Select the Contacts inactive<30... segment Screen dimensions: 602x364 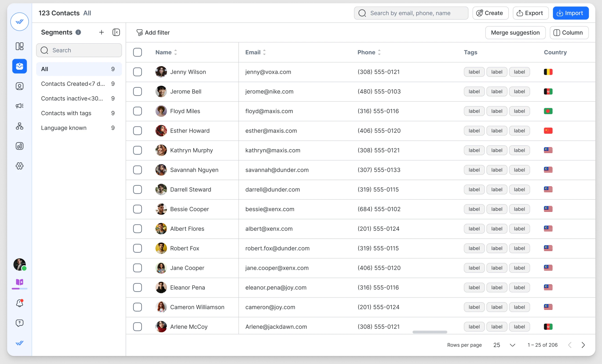tap(79, 98)
